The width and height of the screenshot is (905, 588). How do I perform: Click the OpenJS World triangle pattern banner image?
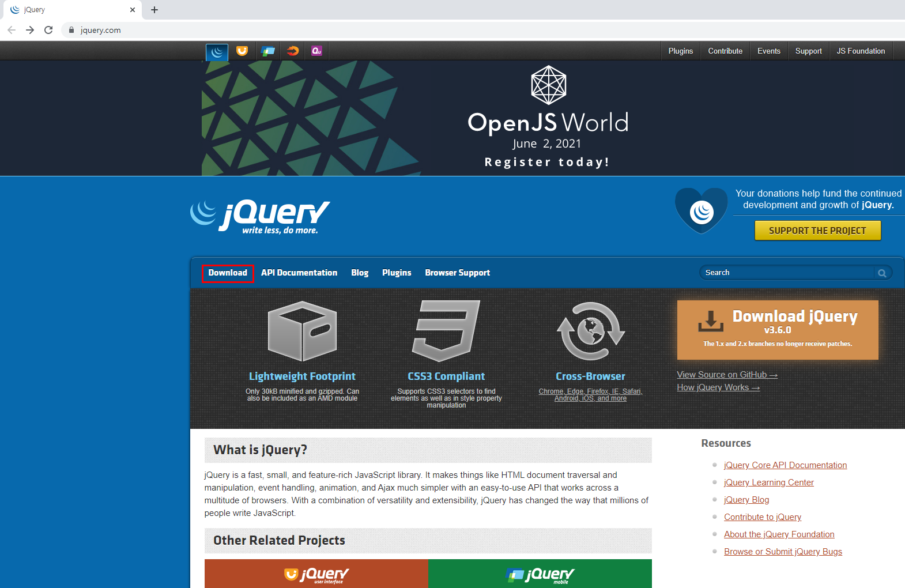tap(311, 118)
